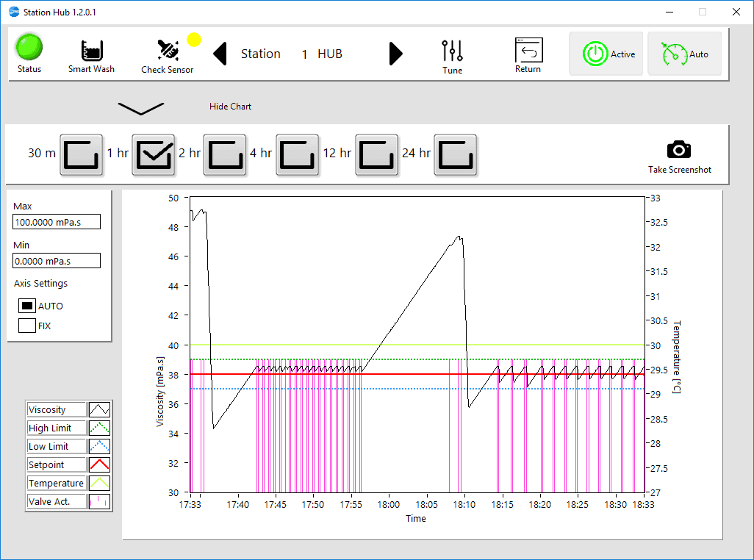This screenshot has width=754, height=560.
Task: Click the Viscosity legend line swatch
Action: point(99,409)
